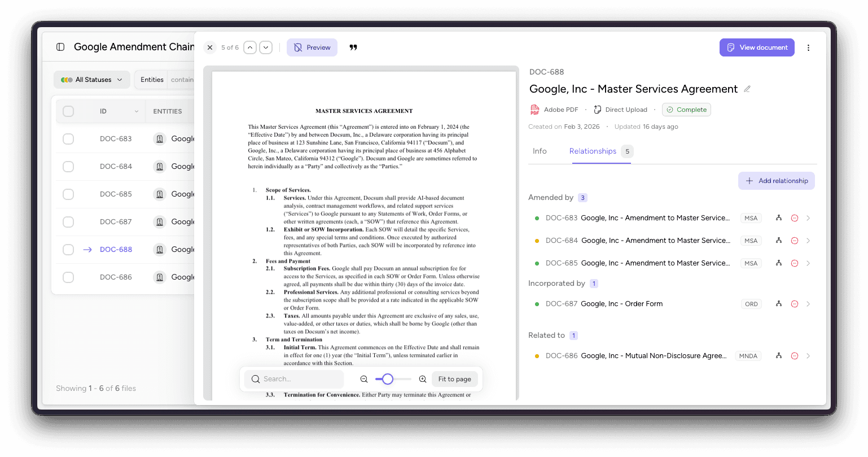Viewport: 868px width, 457px height.
Task: Click entity building icon in DOC-686 row
Action: (160, 277)
